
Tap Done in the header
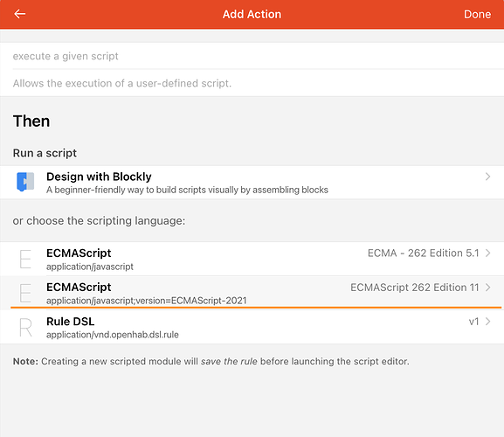[x=477, y=14]
